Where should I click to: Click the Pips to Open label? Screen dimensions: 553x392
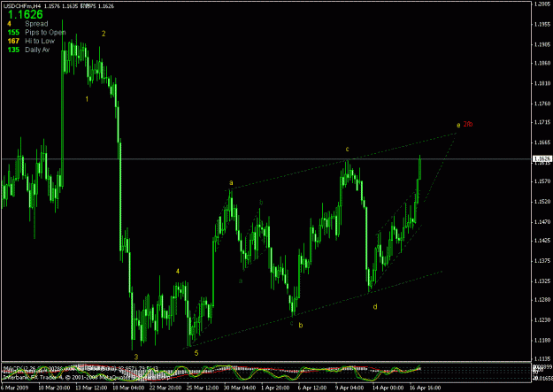point(45,33)
